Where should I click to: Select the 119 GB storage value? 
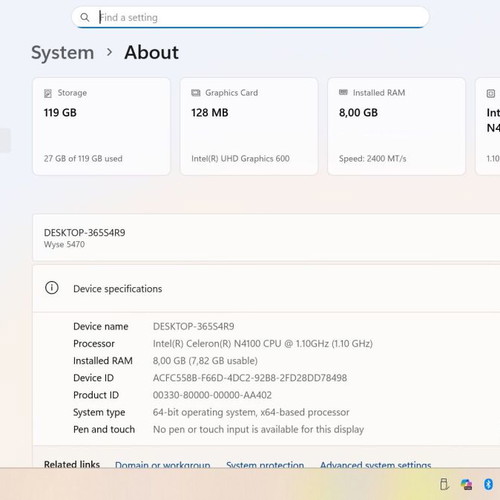[x=60, y=113]
